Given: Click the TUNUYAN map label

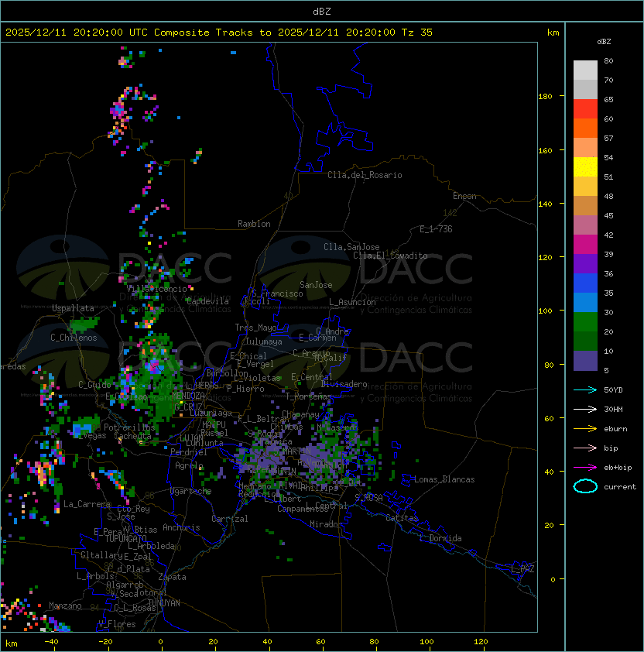Looking at the screenshot, I should pos(164,603).
